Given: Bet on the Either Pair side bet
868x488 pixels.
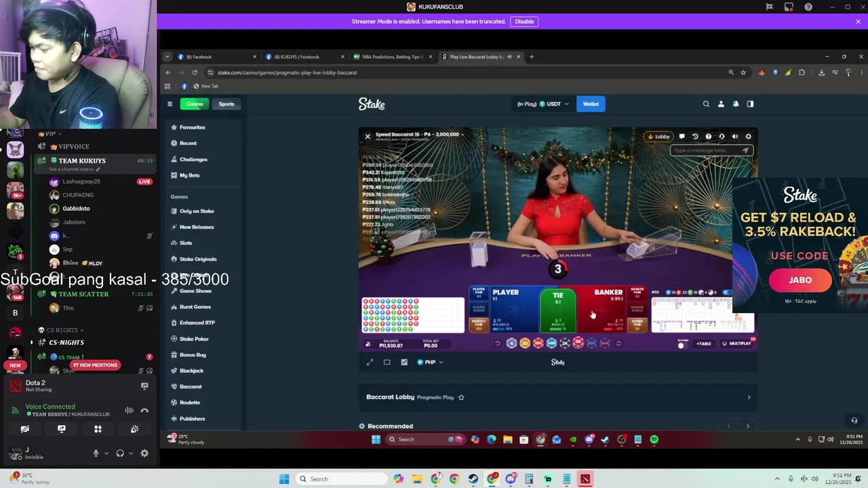Looking at the screenshot, I should click(x=637, y=325).
